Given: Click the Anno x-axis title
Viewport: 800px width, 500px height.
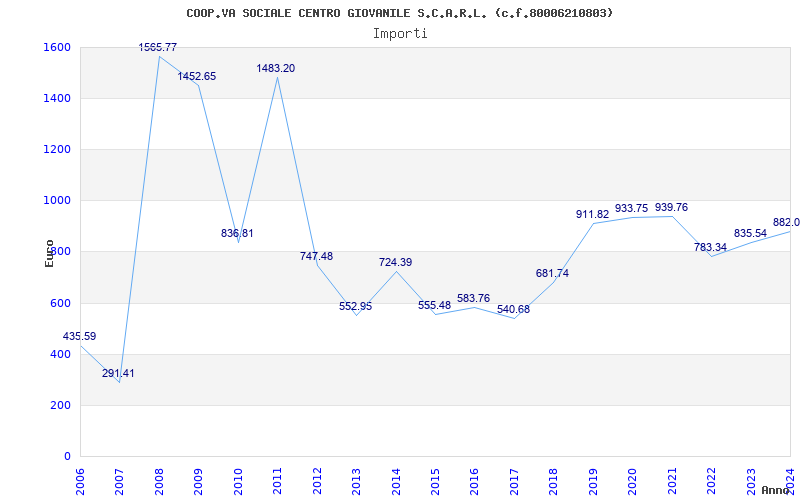Looking at the screenshot, I should (x=778, y=490).
